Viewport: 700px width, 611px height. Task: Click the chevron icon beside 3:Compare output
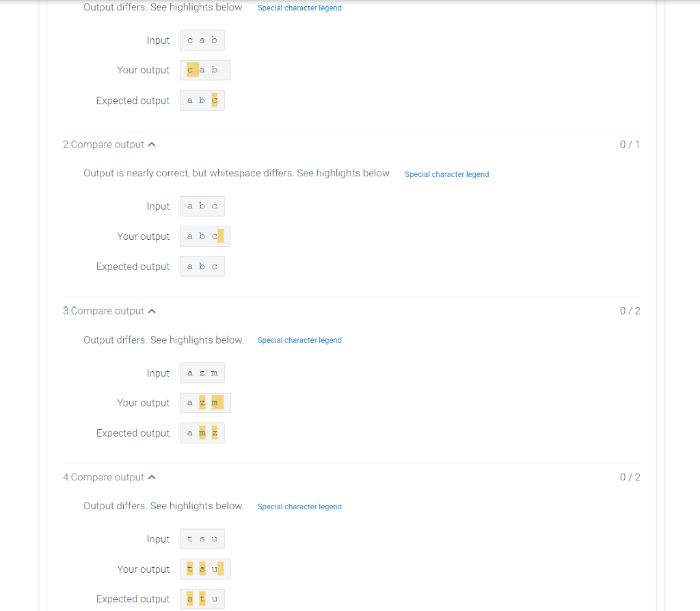(x=152, y=311)
